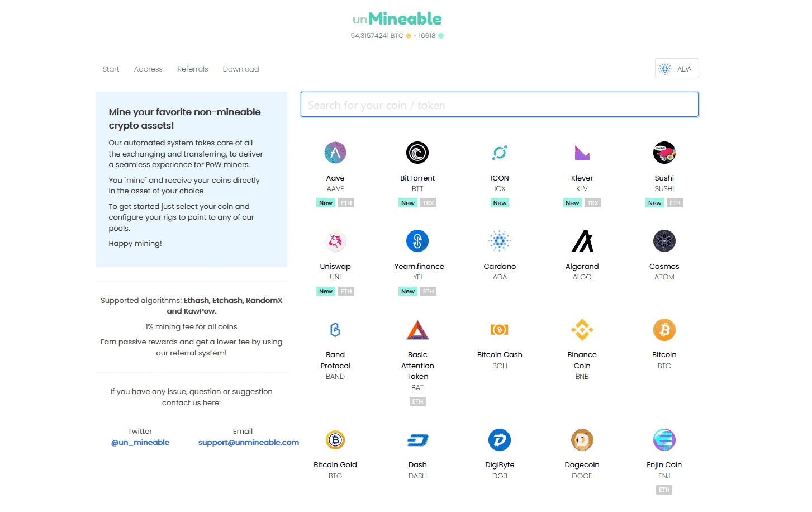The image size is (812, 512).
Task: Click the DOGE ticker text
Action: [582, 476]
